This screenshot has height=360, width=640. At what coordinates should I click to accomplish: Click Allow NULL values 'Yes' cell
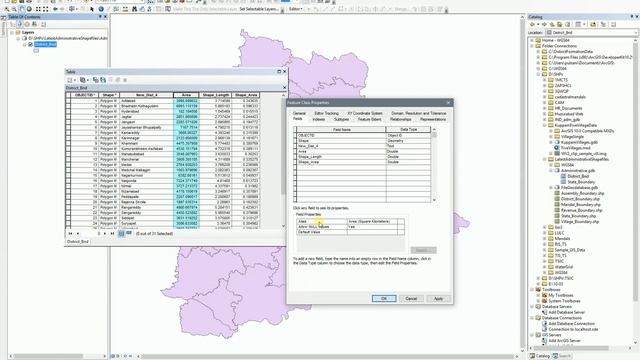coord(372,227)
